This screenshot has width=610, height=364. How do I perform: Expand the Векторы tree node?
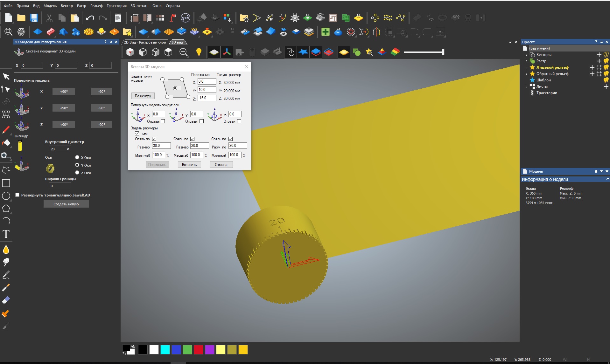pos(526,55)
